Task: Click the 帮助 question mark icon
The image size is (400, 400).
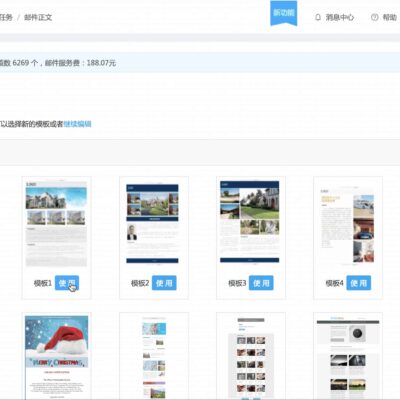Action: pyautogui.click(x=375, y=17)
